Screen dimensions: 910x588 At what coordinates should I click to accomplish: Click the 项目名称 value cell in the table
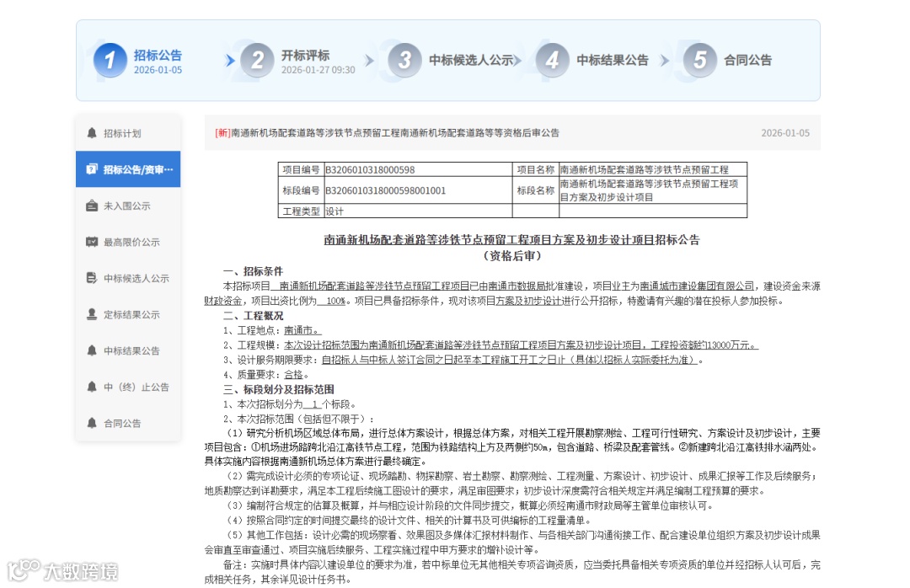coord(653,169)
